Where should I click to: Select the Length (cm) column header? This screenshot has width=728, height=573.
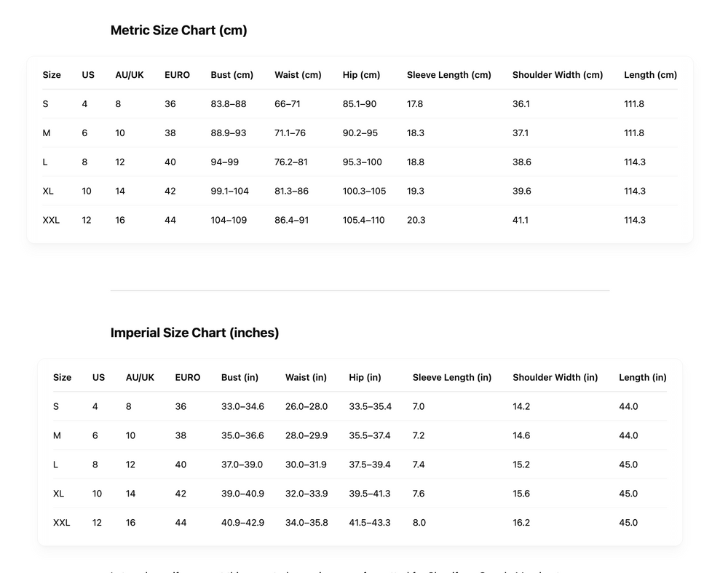[x=650, y=75]
